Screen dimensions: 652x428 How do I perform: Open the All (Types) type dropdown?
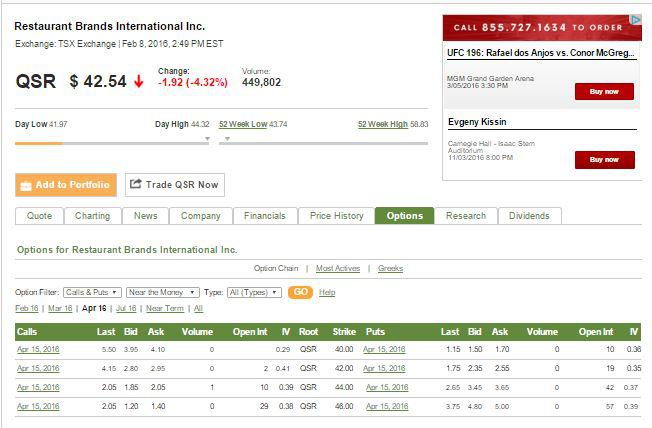click(x=253, y=292)
